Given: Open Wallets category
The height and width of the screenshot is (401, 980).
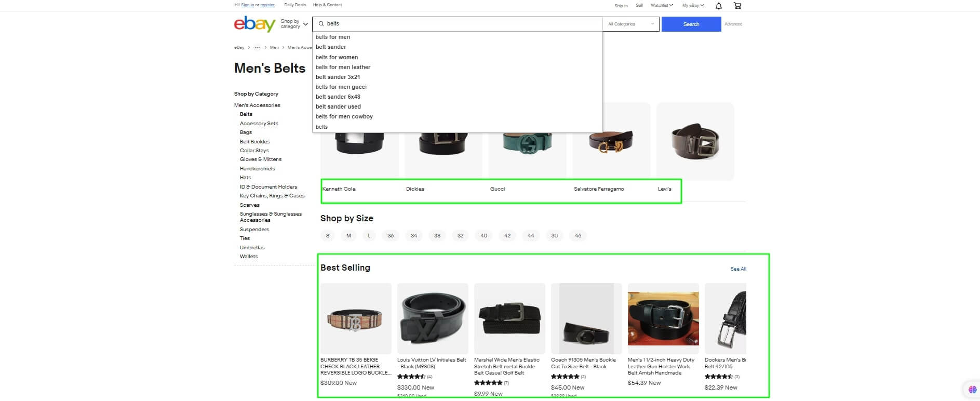Looking at the screenshot, I should 249,257.
